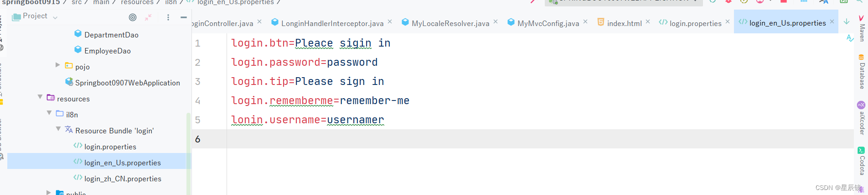The height and width of the screenshot is (195, 868).
Task: Collapse the il8n folder
Action: pos(49,113)
